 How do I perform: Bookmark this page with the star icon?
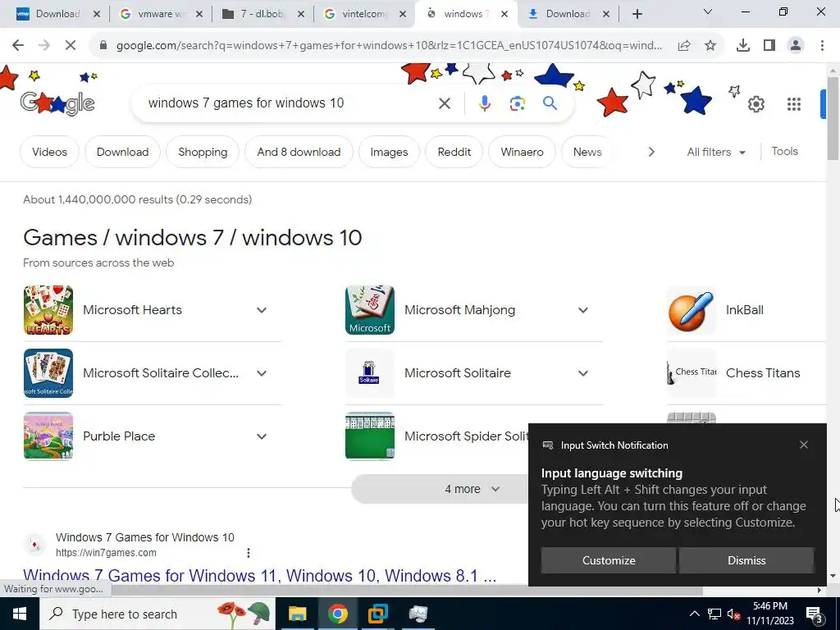[x=710, y=46]
